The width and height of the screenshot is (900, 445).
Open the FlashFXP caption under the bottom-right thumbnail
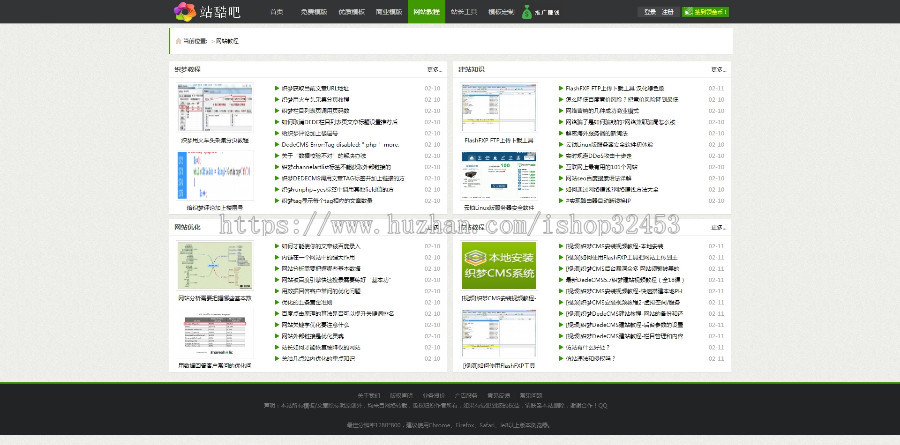coord(499,365)
